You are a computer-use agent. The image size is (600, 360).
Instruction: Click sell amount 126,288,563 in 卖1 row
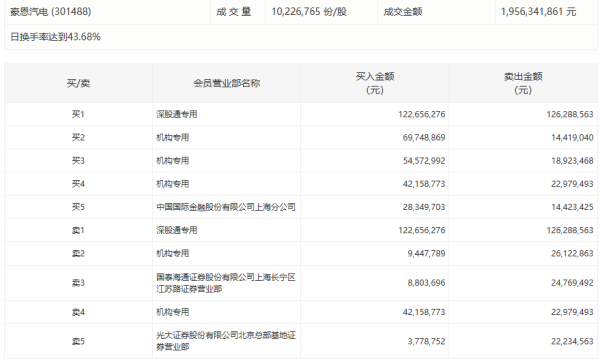pos(570,230)
